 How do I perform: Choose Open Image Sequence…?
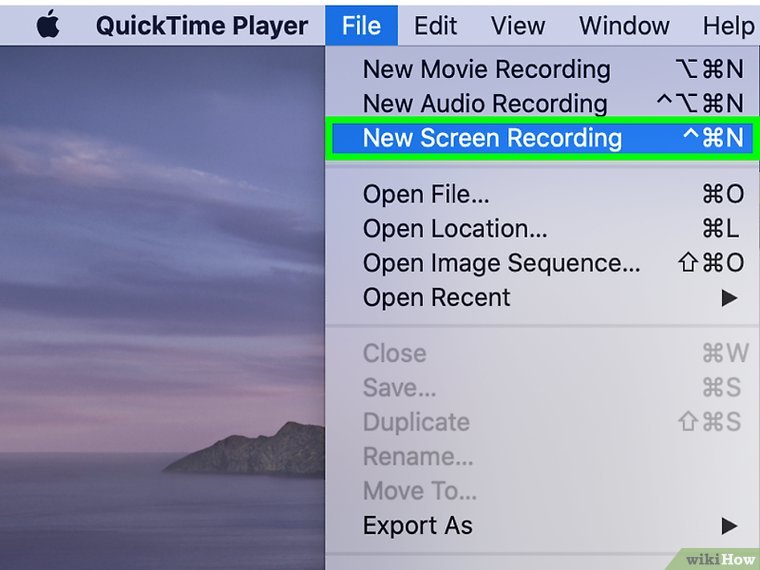pyautogui.click(x=542, y=263)
